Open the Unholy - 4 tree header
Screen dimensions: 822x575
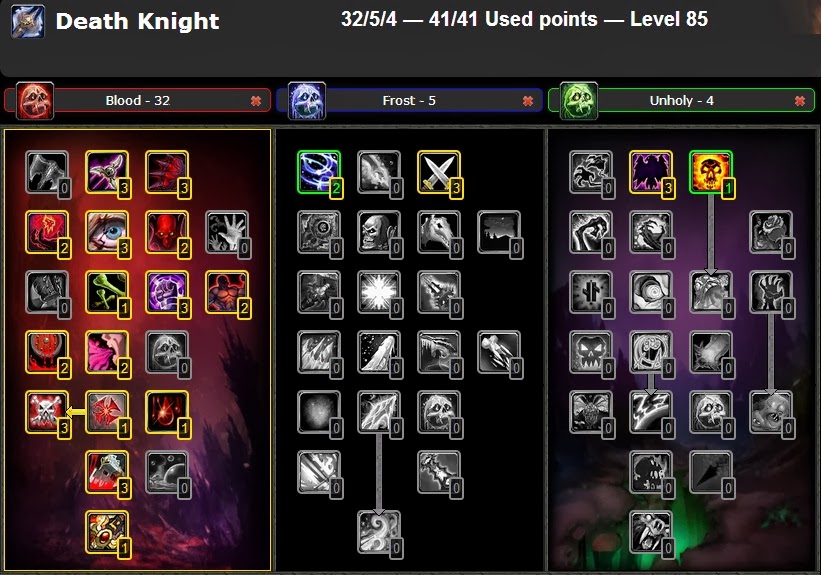pos(681,100)
